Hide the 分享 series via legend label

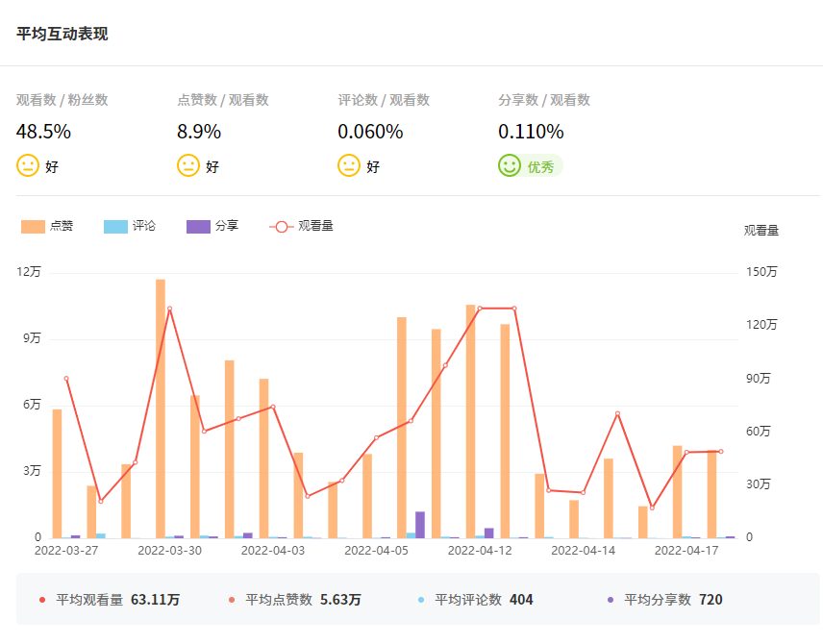click(227, 227)
